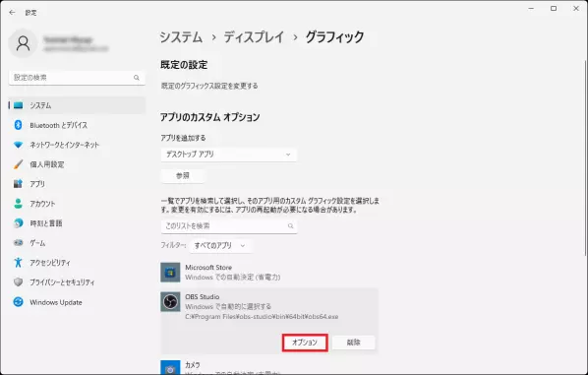Click the Windows Update sync icon
This screenshot has width=588, height=375.
[x=18, y=302]
